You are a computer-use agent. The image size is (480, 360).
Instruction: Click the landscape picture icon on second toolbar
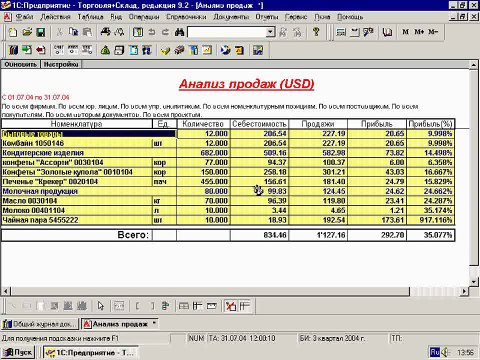point(258,50)
